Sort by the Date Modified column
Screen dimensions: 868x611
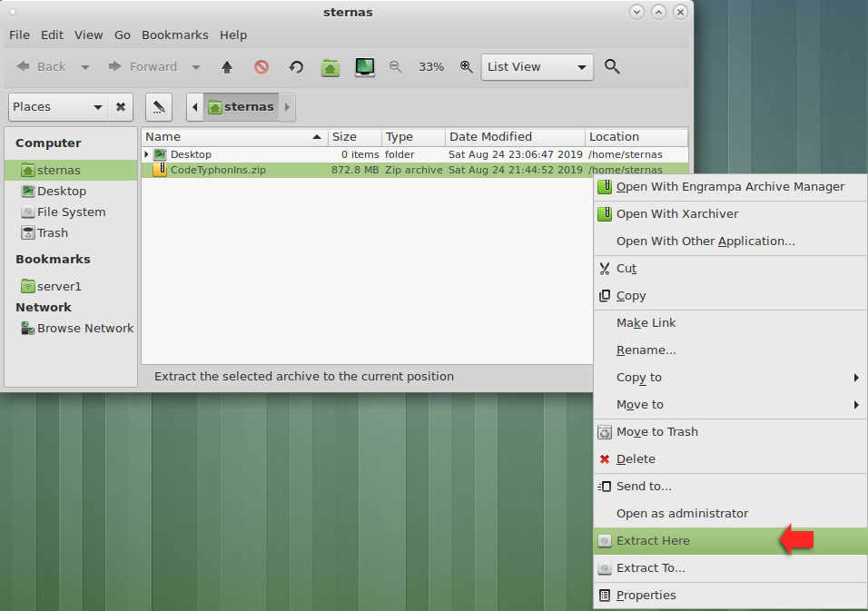coord(516,137)
